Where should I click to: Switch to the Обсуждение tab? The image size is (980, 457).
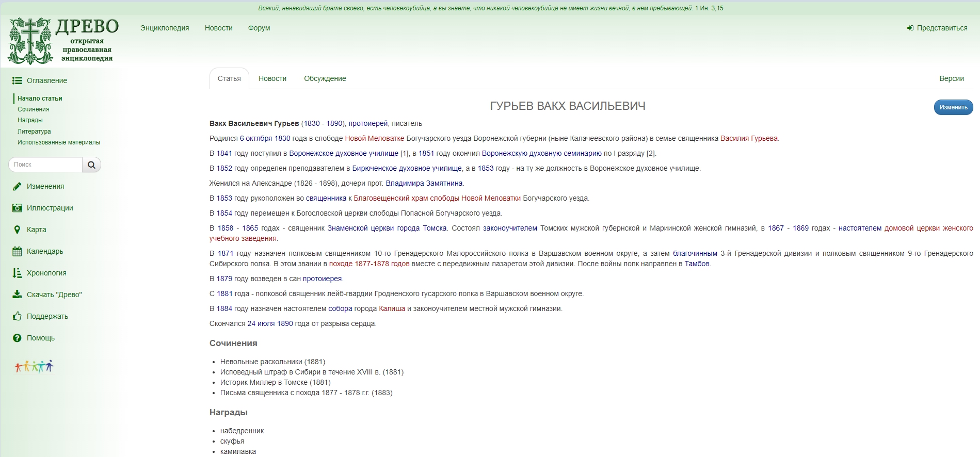coord(325,78)
